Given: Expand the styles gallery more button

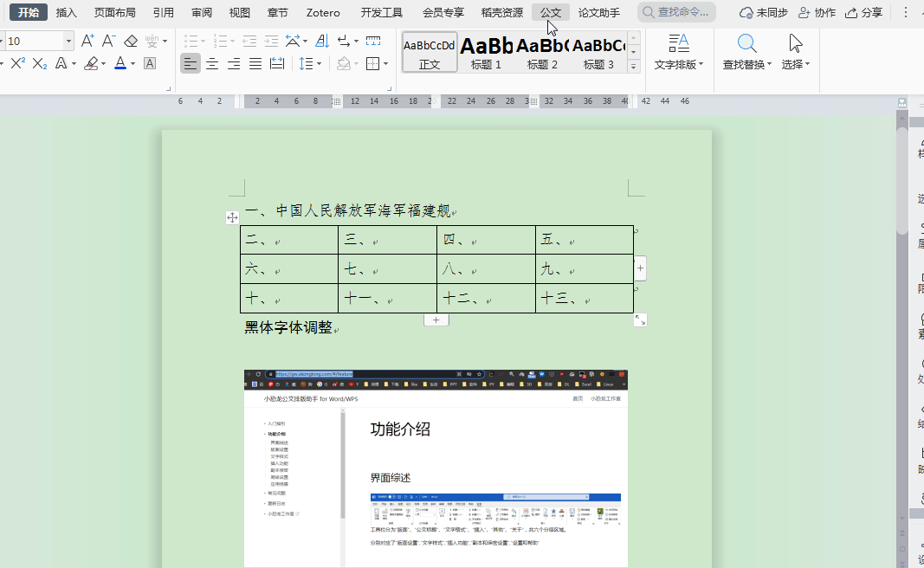Looking at the screenshot, I should tap(634, 67).
